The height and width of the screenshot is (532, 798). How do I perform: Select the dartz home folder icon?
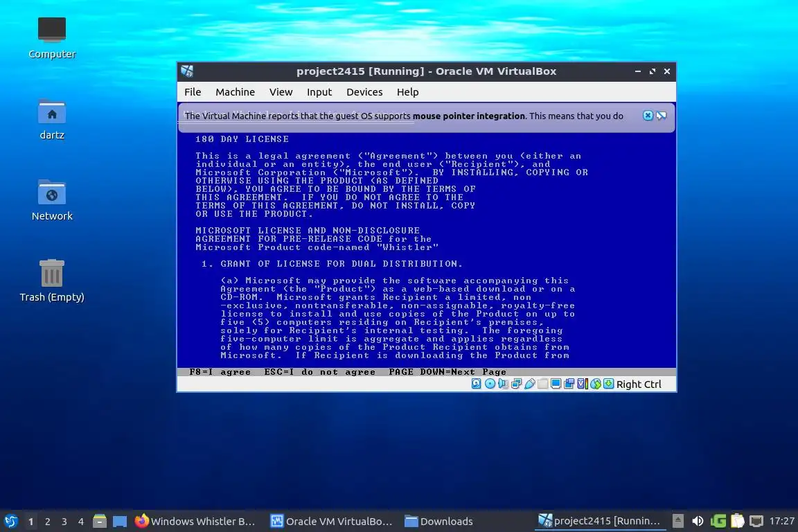click(52, 119)
